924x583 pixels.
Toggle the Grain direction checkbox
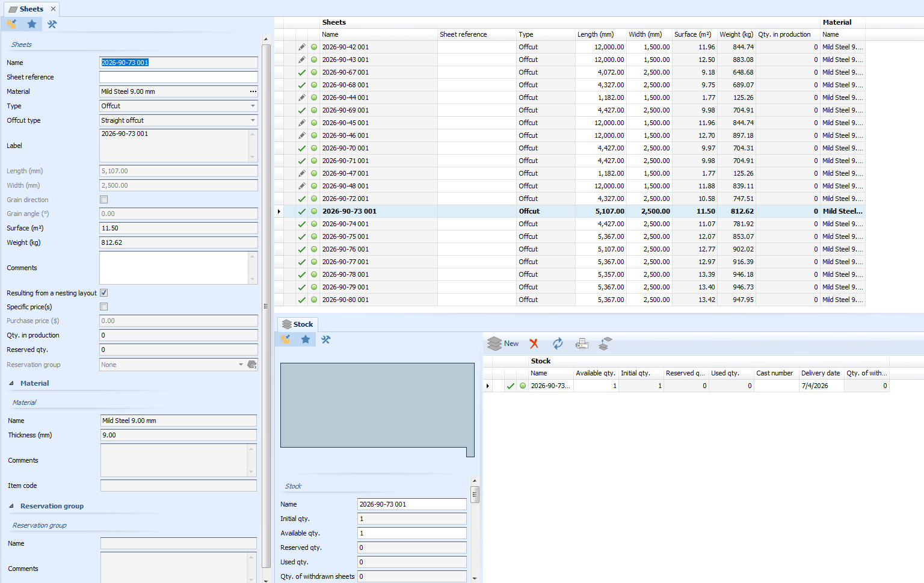104,200
